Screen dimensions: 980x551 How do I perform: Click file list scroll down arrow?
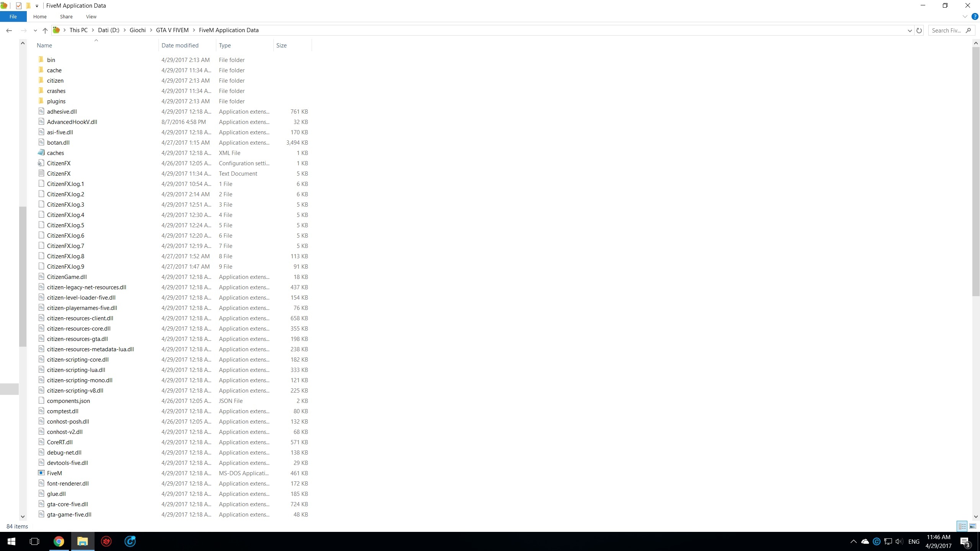976,517
